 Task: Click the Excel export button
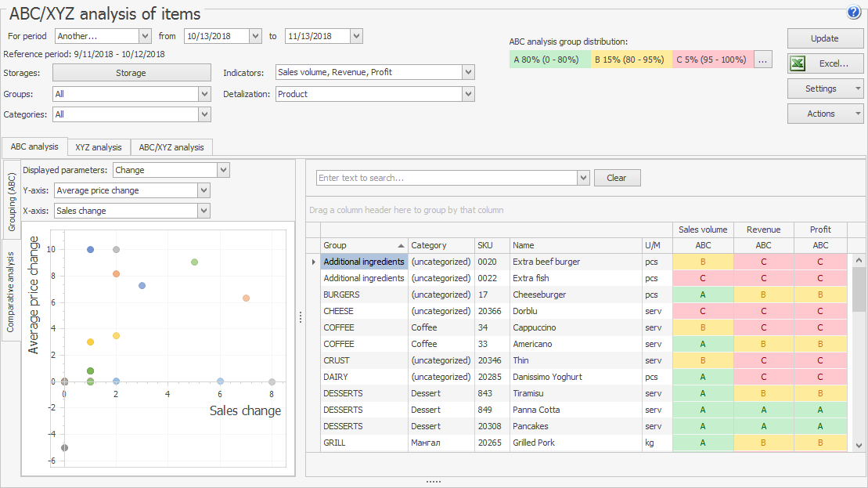click(x=825, y=63)
